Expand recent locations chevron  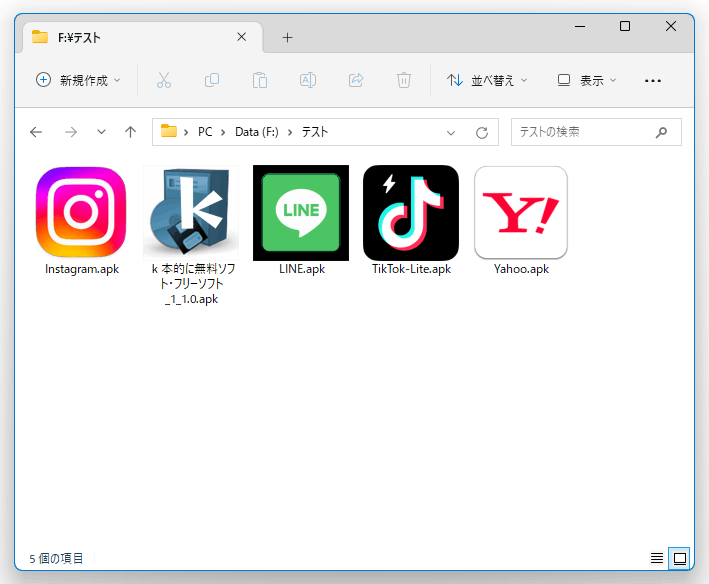(101, 132)
